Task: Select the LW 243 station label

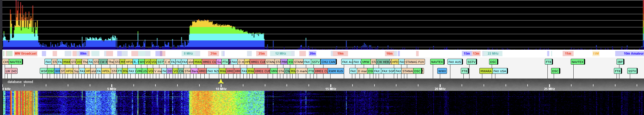Action: (11, 71)
